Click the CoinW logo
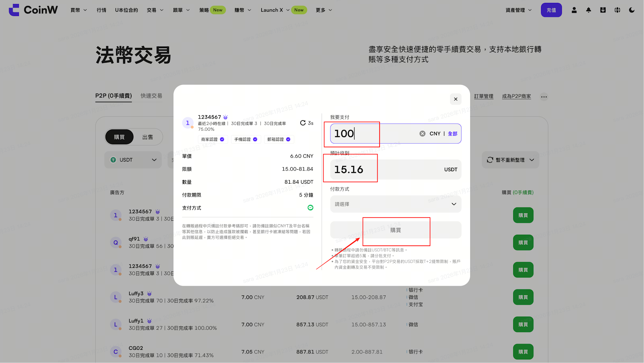The width and height of the screenshot is (644, 363). click(x=33, y=10)
